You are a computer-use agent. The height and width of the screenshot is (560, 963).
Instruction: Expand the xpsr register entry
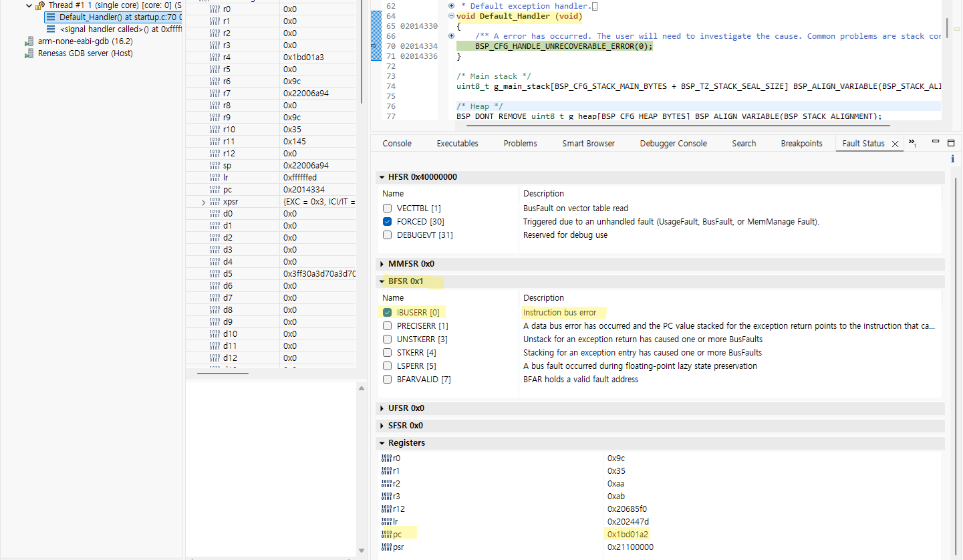pyautogui.click(x=203, y=202)
